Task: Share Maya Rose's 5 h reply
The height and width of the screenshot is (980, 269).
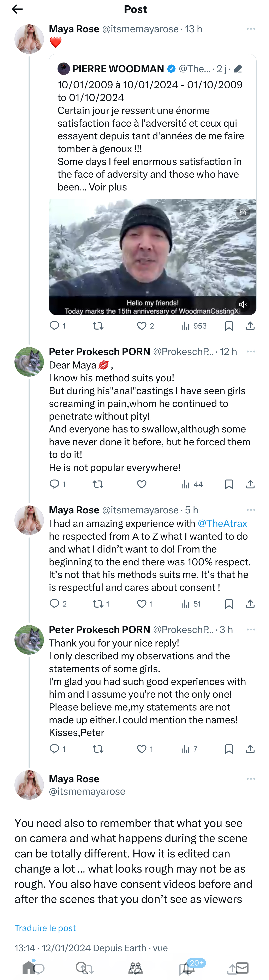Action: click(x=250, y=604)
